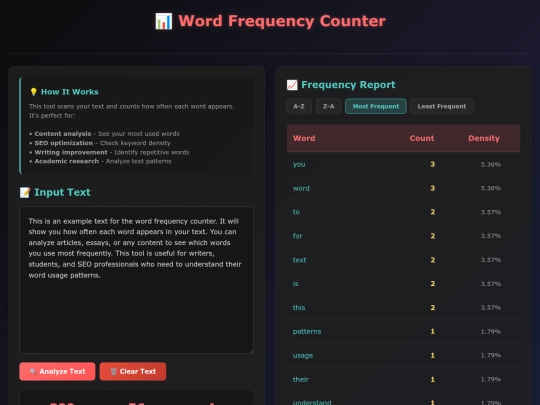
Task: Click the density 1.79% in the 'patterns' row
Action: tap(491, 331)
